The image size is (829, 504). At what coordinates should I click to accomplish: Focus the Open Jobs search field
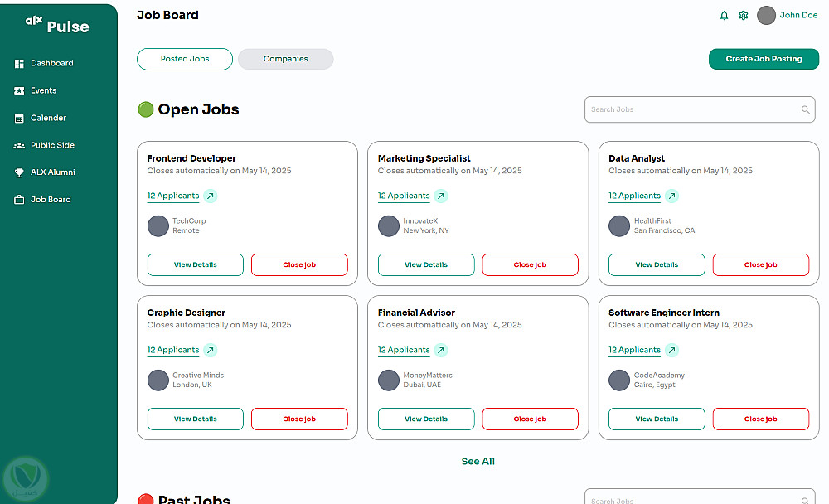[692, 109]
